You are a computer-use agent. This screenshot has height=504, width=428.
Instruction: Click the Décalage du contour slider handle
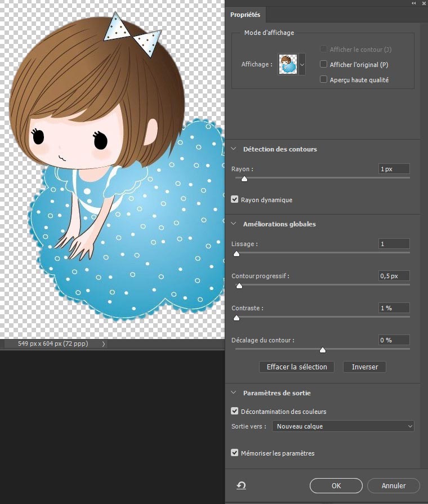(323, 350)
